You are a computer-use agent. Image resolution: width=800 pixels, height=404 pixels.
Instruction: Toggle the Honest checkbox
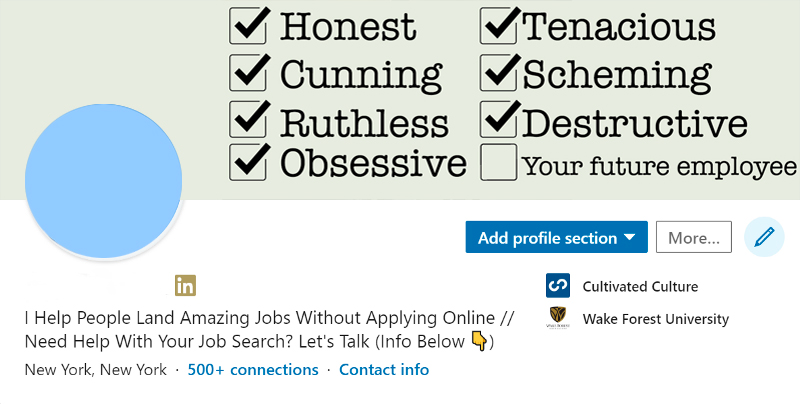(248, 25)
